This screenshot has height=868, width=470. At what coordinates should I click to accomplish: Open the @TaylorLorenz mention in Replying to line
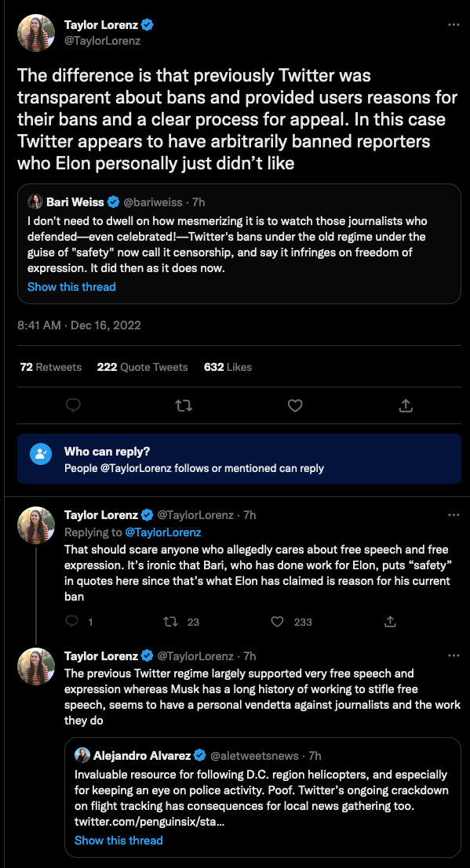(163, 532)
